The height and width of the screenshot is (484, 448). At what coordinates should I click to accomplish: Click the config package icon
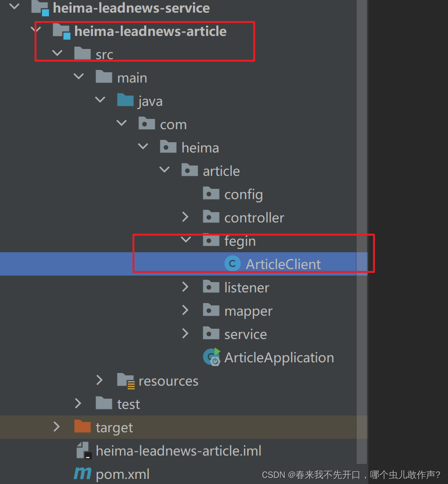coord(211,194)
